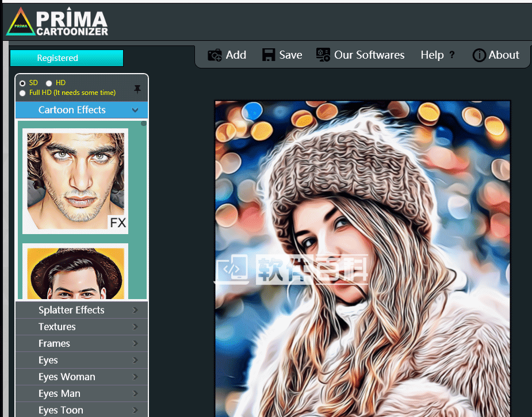Open the Frames category arrow
The width and height of the screenshot is (532, 417).
(x=136, y=343)
